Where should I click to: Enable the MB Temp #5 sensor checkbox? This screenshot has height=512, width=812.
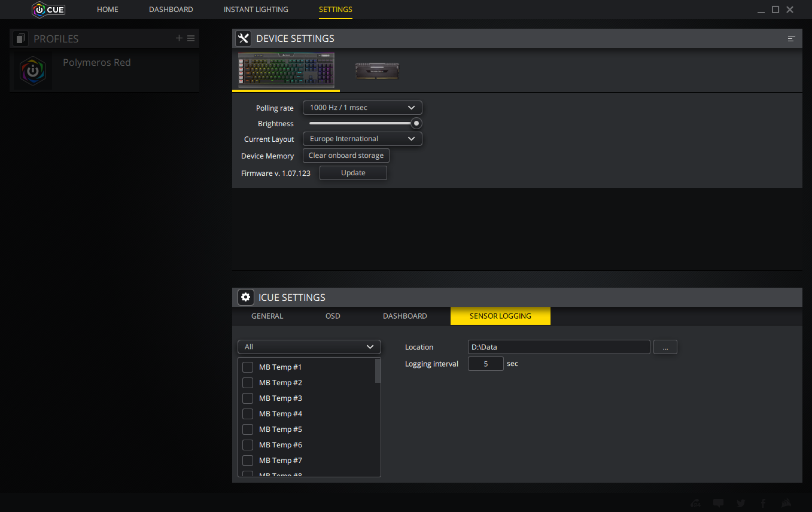click(x=248, y=429)
